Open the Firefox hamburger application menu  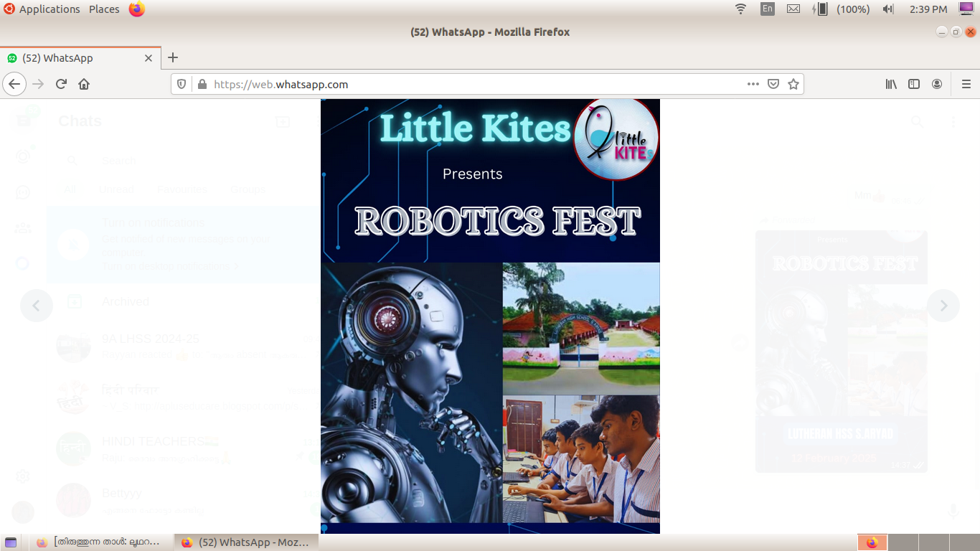tap(966, 84)
